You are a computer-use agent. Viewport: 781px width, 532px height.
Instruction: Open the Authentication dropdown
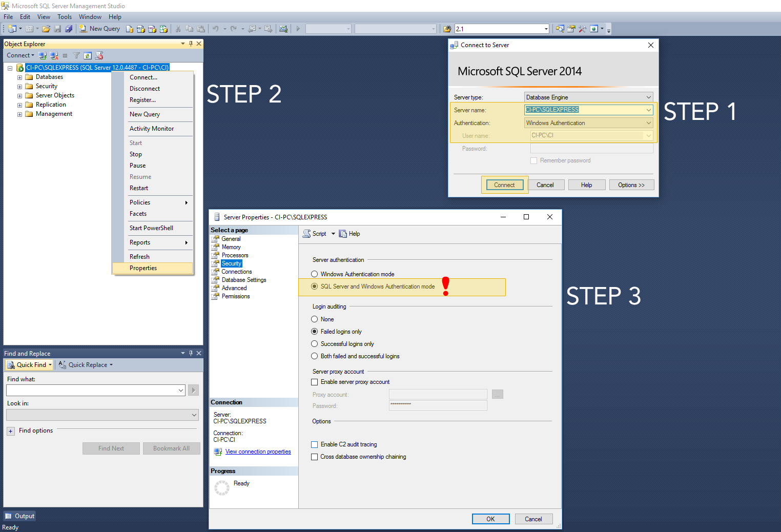click(x=648, y=123)
